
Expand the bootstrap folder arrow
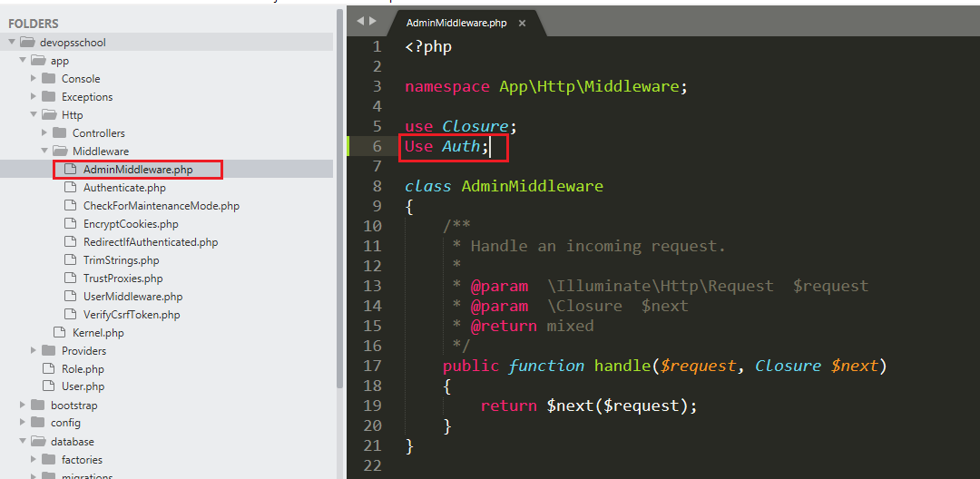pyautogui.click(x=23, y=406)
